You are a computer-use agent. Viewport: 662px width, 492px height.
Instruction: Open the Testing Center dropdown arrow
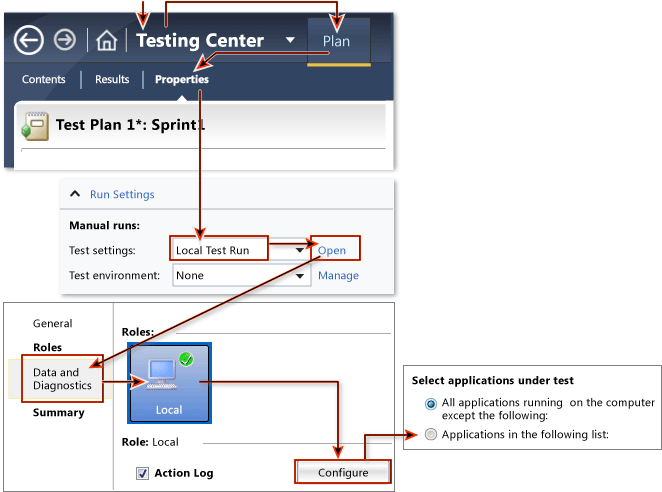point(290,40)
